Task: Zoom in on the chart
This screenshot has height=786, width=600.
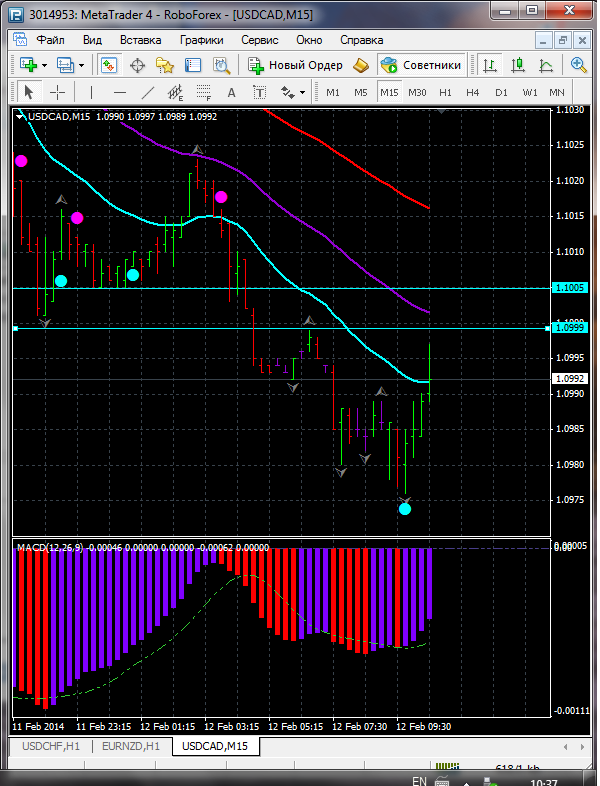Action: [x=578, y=65]
